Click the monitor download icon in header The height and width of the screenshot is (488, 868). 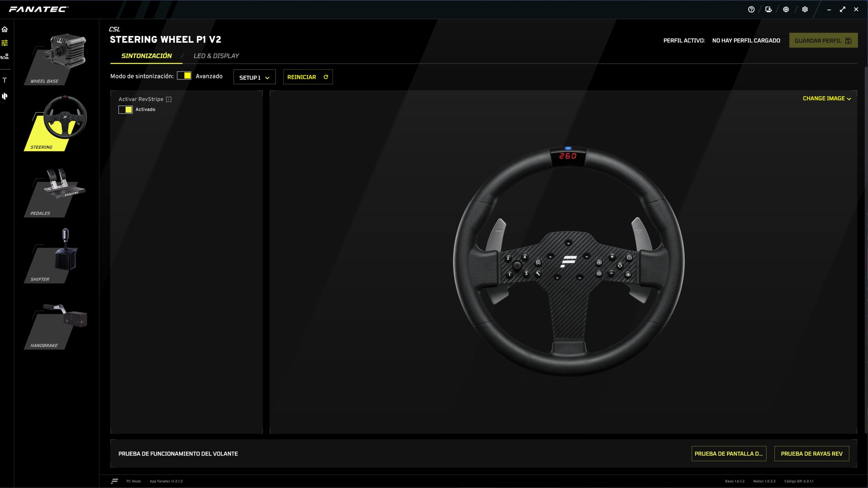pyautogui.click(x=769, y=9)
